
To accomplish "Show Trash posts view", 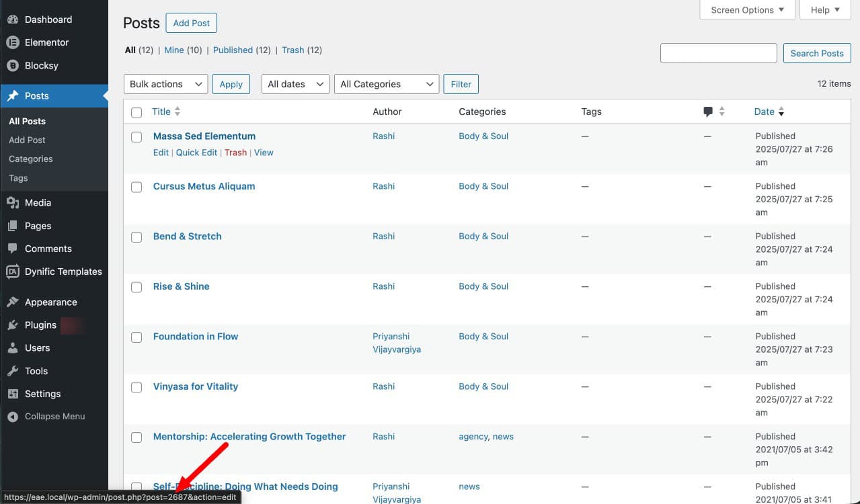I will pyautogui.click(x=293, y=50).
